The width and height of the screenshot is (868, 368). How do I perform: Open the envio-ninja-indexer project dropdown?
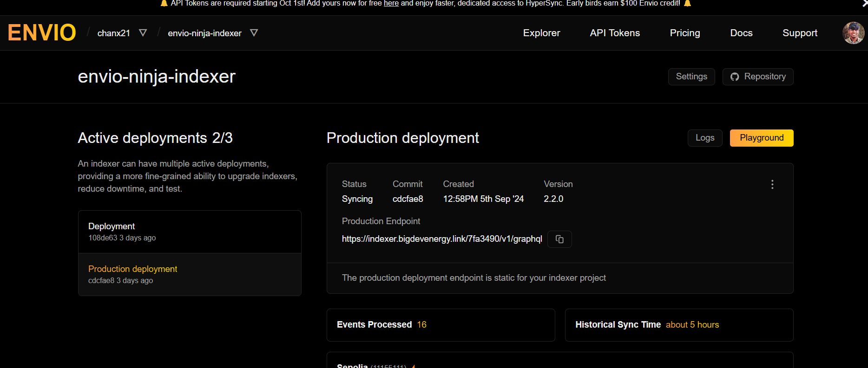click(254, 33)
